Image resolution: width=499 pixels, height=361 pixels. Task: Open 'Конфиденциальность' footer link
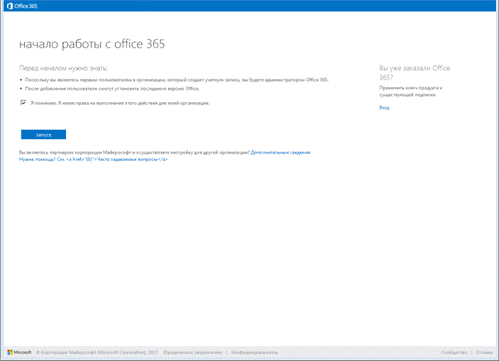coord(254,352)
